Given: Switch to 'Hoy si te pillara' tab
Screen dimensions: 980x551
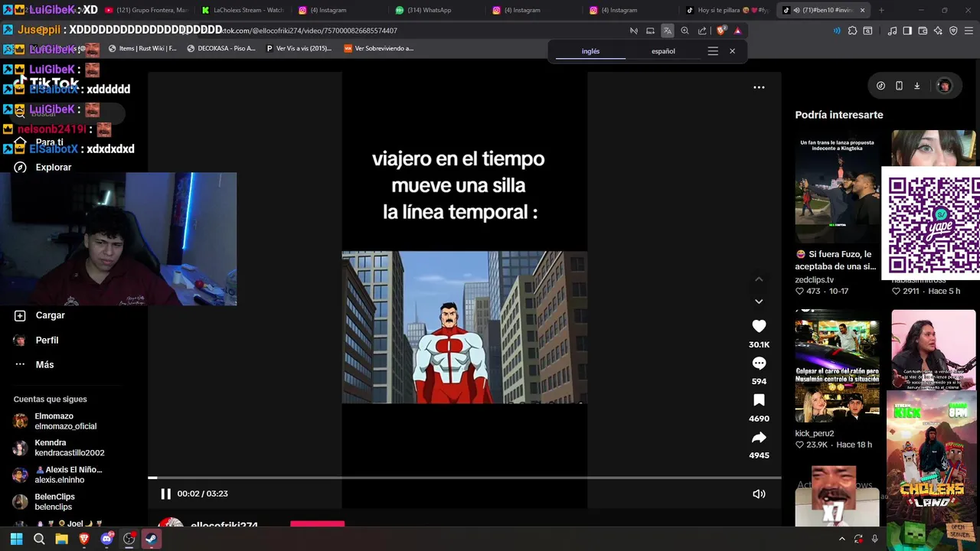Looking at the screenshot, I should 726,10.
